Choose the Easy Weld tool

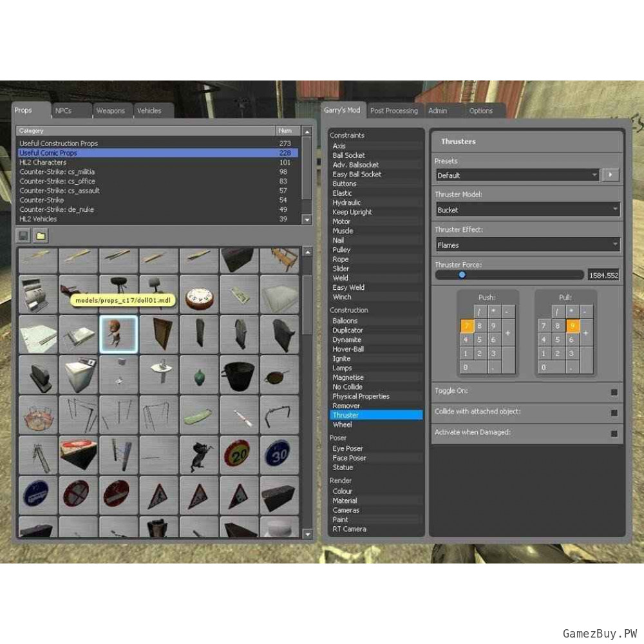(376, 287)
